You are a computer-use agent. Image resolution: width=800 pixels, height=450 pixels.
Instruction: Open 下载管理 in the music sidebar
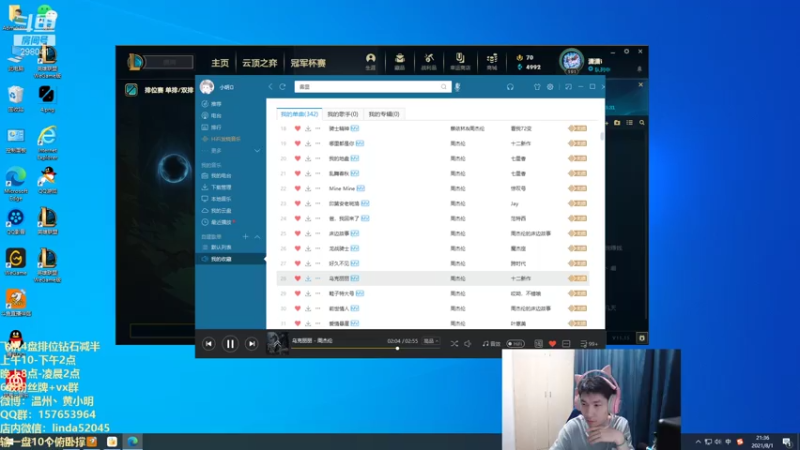coord(221,187)
